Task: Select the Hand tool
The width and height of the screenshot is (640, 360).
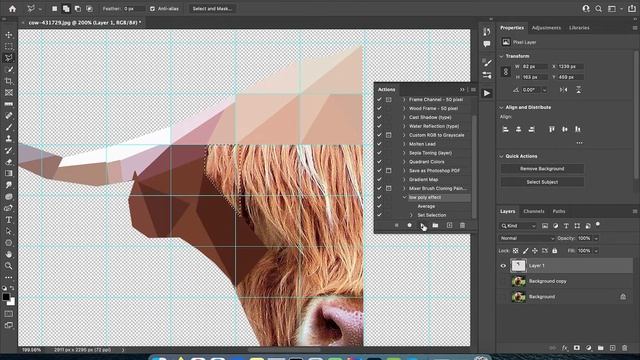Action: (x=9, y=254)
